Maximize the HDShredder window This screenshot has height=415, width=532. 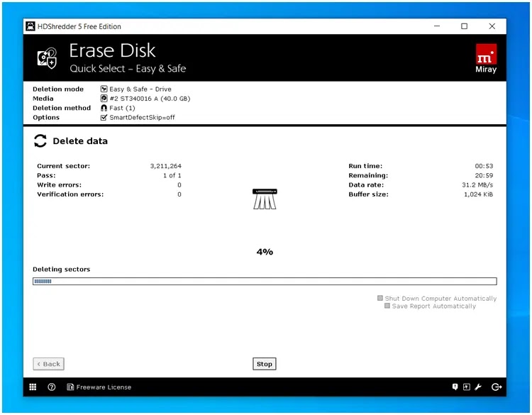[464, 26]
